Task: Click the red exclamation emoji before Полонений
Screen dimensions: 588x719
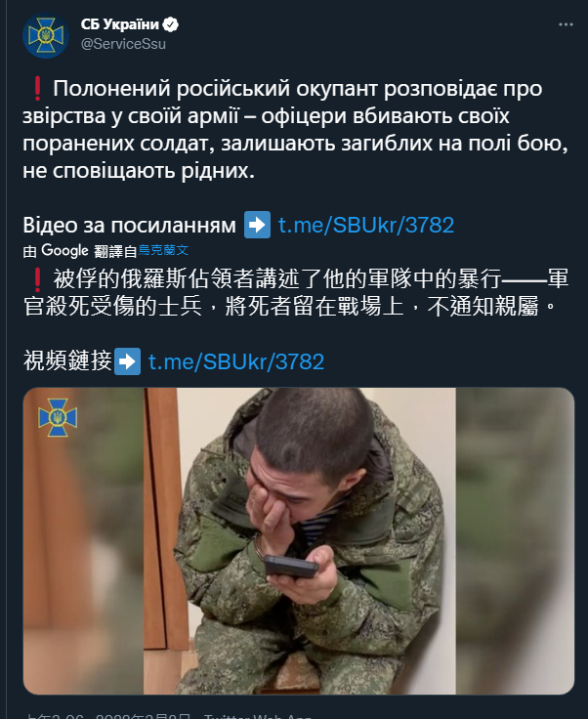Action: (x=37, y=88)
